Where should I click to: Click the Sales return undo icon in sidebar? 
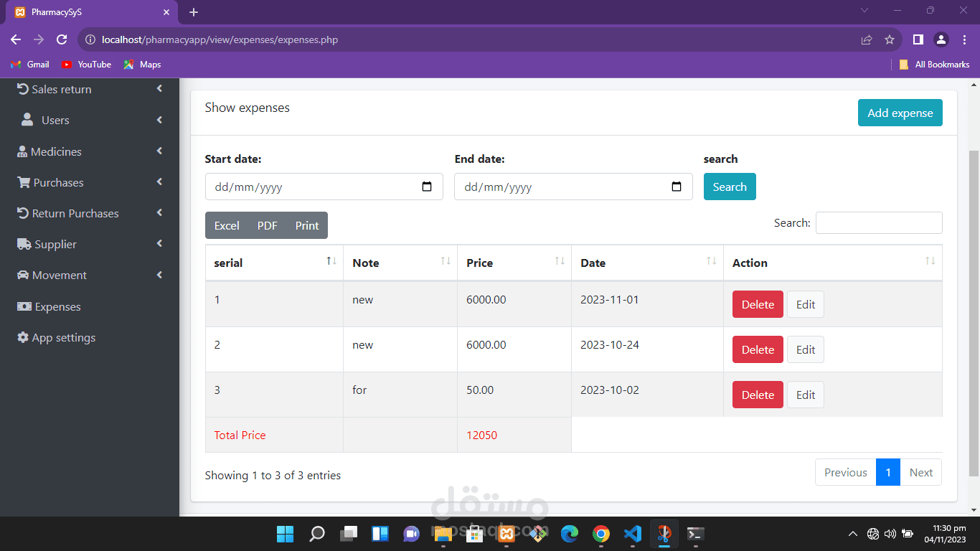[23, 89]
